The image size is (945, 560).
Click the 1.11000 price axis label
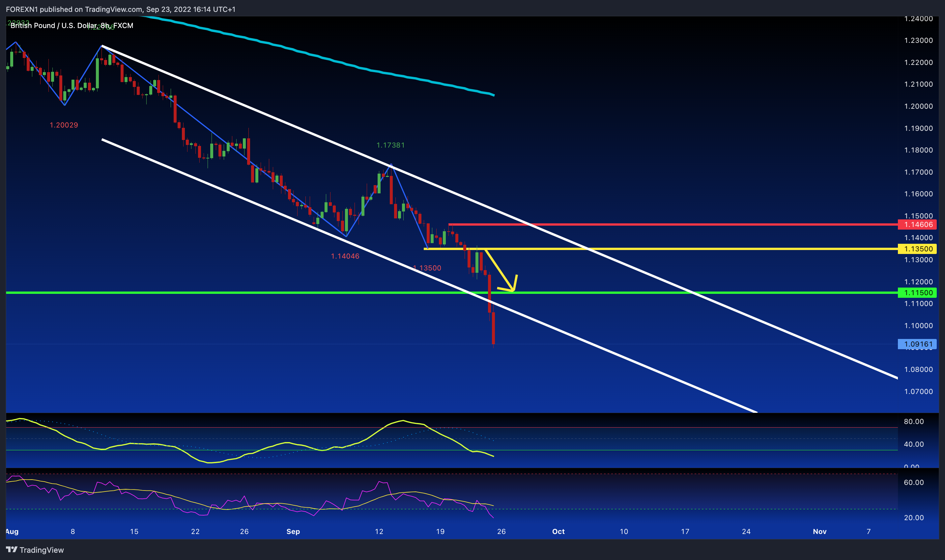(918, 304)
